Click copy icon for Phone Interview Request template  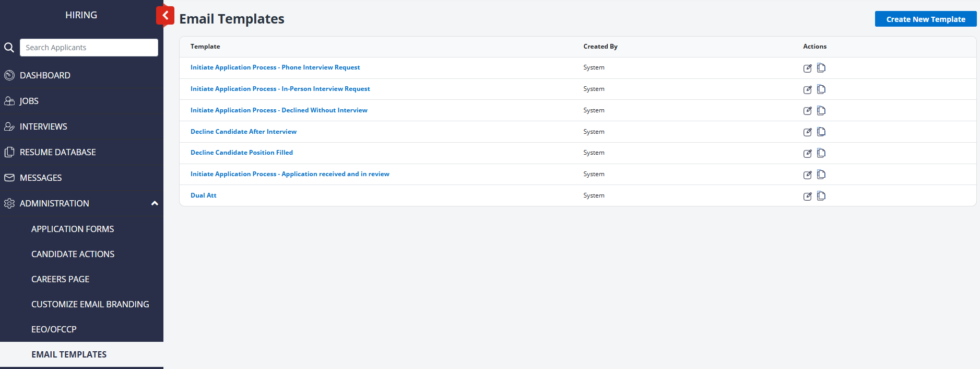pos(821,68)
